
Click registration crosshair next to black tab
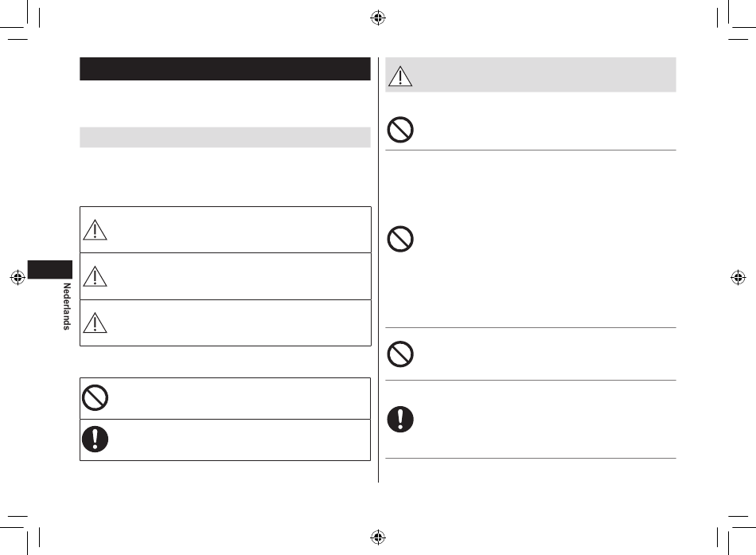point(18,277)
